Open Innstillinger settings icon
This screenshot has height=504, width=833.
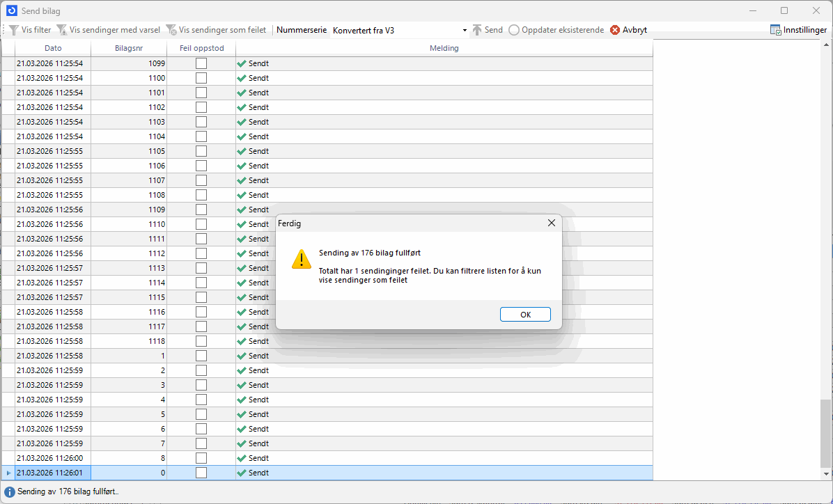(776, 31)
